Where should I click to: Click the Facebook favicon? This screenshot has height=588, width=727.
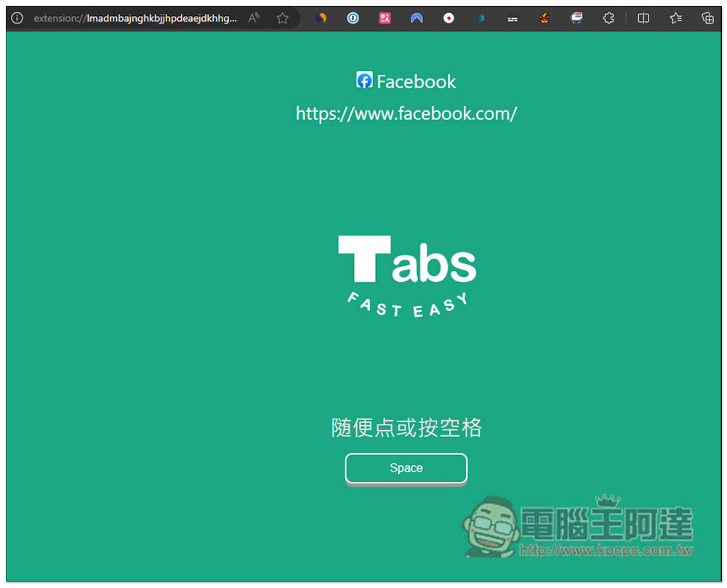point(364,80)
